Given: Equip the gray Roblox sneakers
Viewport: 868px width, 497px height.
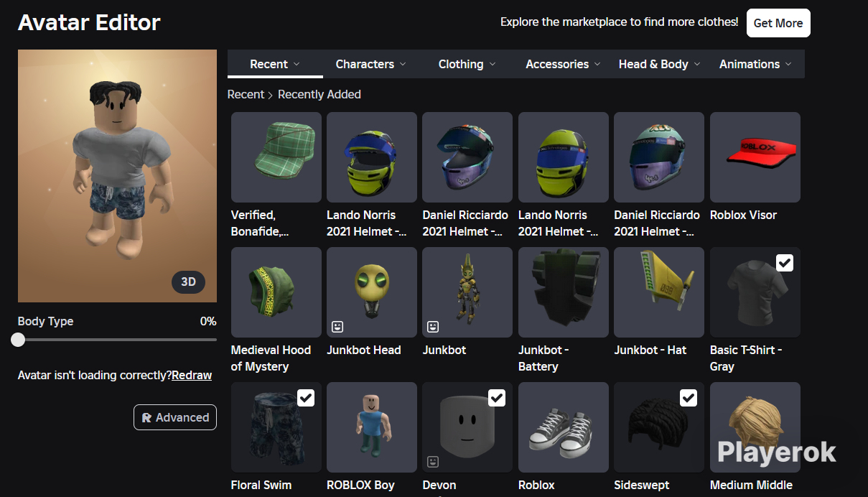Looking at the screenshot, I should click(x=564, y=427).
